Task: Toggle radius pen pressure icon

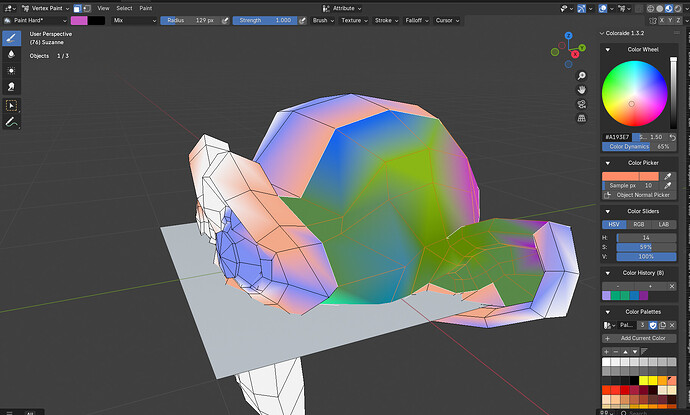Action: click(x=225, y=20)
